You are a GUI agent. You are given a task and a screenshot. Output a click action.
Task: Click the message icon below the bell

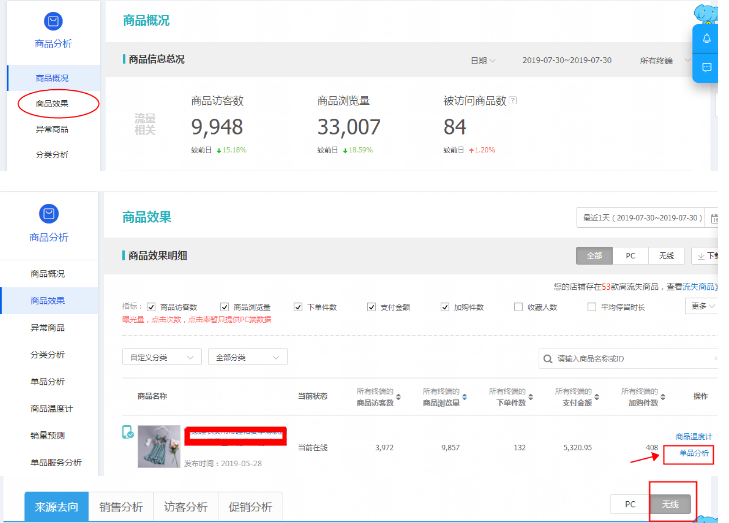click(706, 67)
